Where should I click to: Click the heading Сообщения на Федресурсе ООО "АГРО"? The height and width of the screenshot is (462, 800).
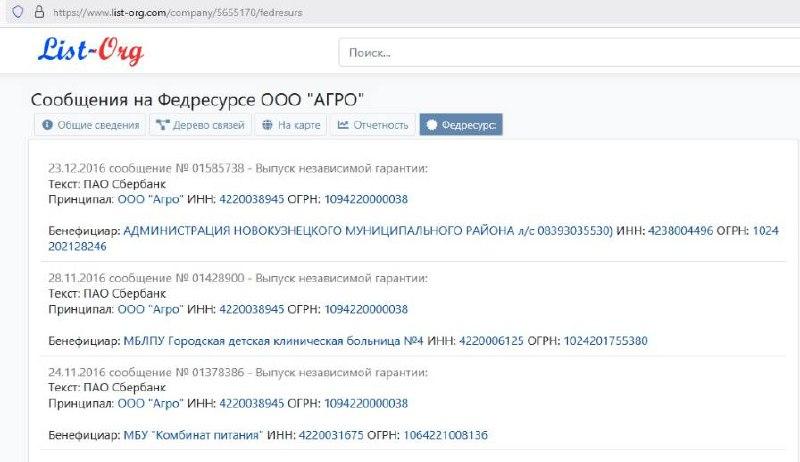point(197,99)
